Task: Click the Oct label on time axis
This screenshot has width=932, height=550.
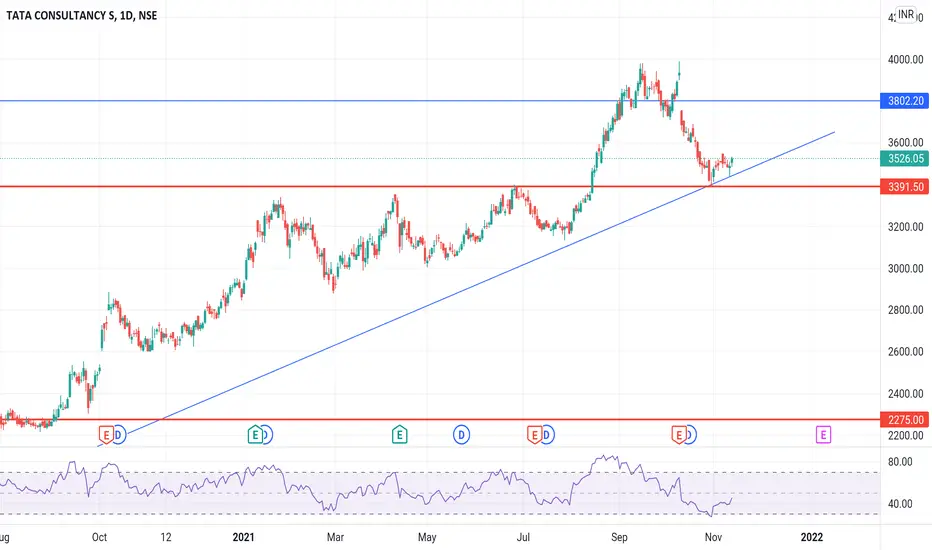Action: (99, 537)
